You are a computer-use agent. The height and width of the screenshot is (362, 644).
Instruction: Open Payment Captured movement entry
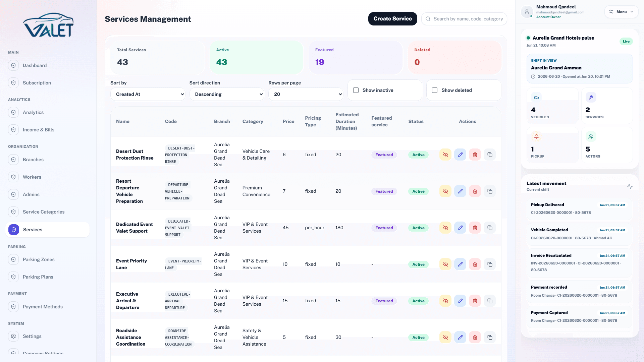[x=579, y=316]
